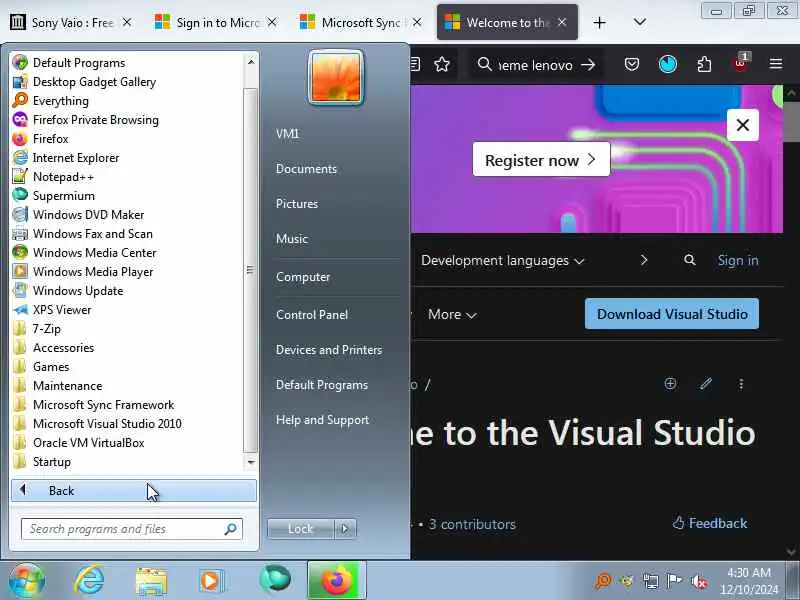Open new tab with plus button
800x600 pixels.
pos(599,22)
